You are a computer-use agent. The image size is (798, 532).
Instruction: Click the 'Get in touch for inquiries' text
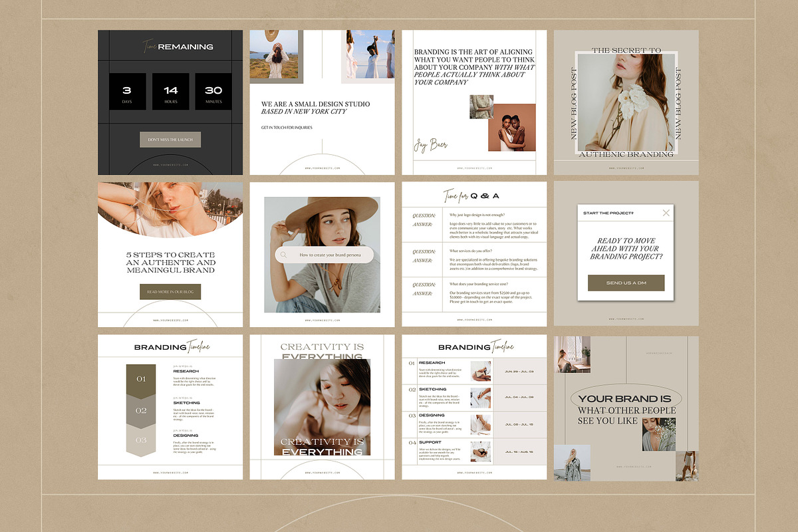(x=288, y=127)
